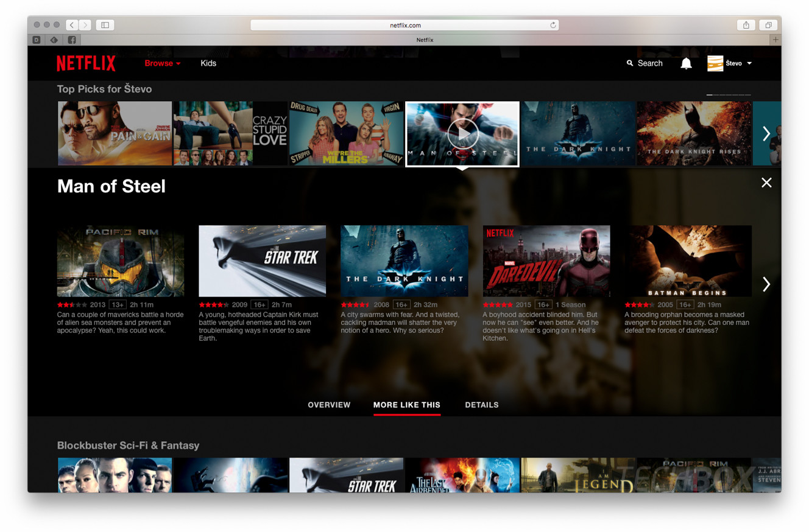Open The Last Airbender thumbnail

[x=462, y=475]
